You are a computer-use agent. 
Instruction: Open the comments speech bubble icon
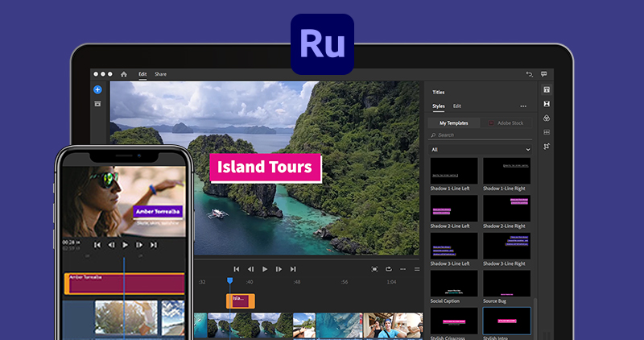tap(544, 74)
